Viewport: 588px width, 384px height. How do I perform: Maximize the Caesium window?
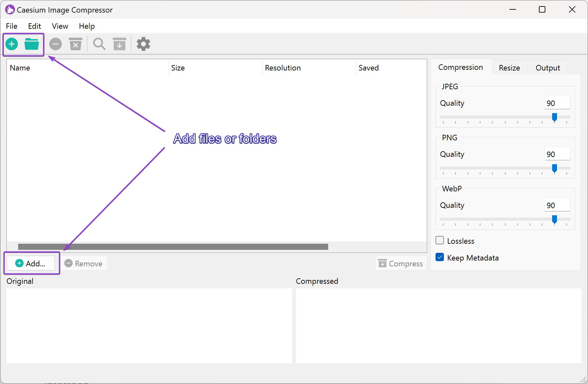pos(542,10)
